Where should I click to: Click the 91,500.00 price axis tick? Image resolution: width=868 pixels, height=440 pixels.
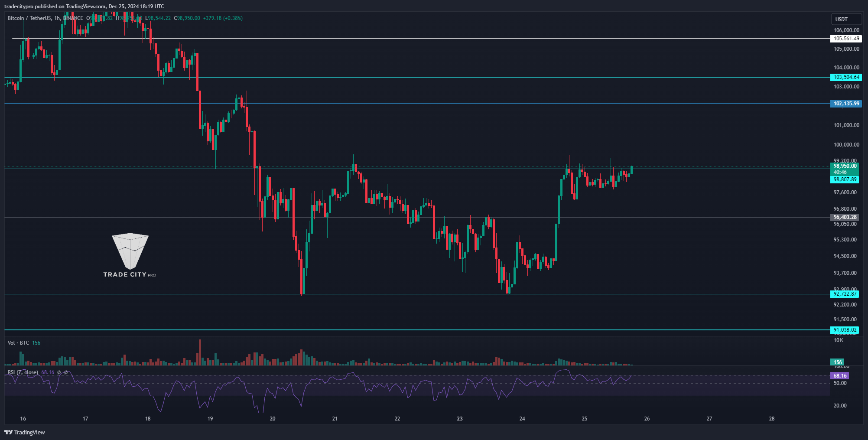pos(845,319)
